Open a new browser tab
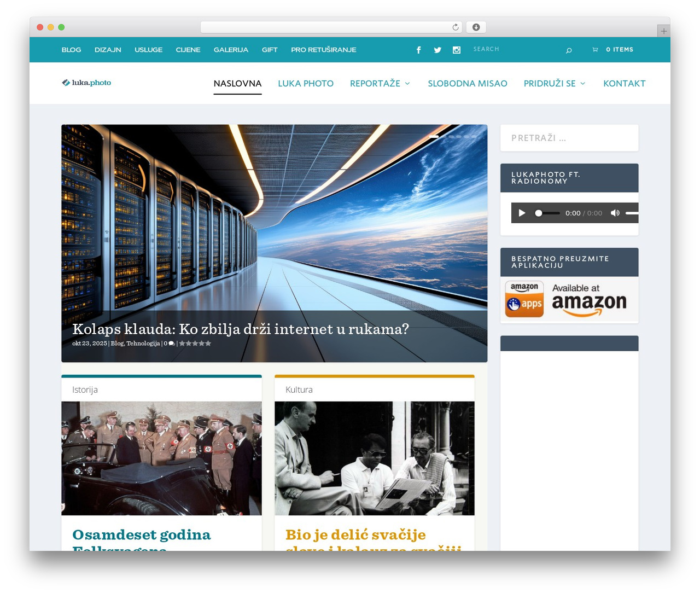The width and height of the screenshot is (700, 593). coord(663,31)
